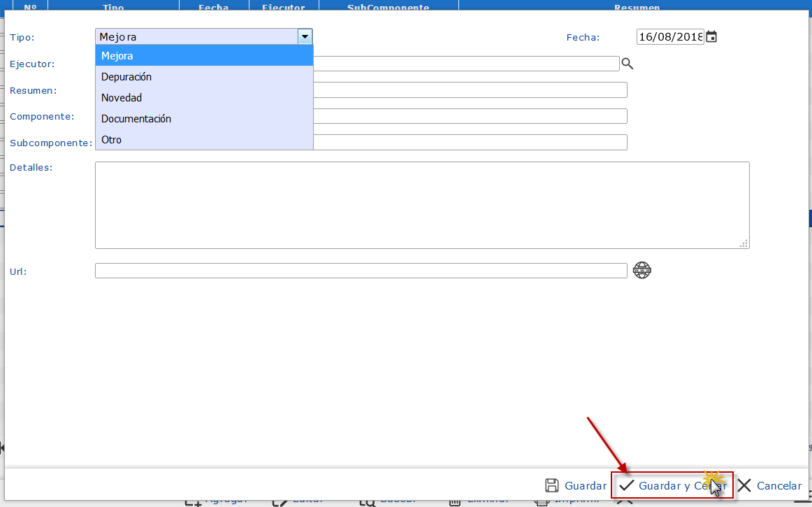
Task: Focus the Subcomponente input field
Action: click(x=470, y=142)
